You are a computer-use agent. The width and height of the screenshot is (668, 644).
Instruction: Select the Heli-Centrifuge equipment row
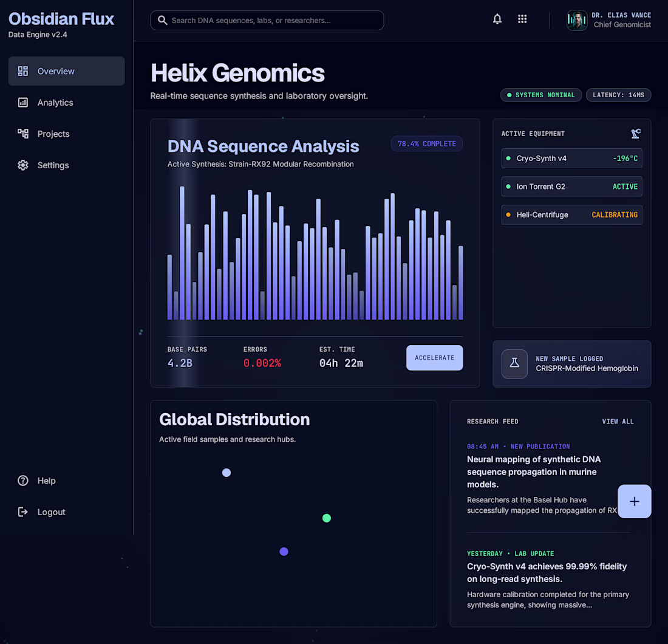(x=571, y=215)
